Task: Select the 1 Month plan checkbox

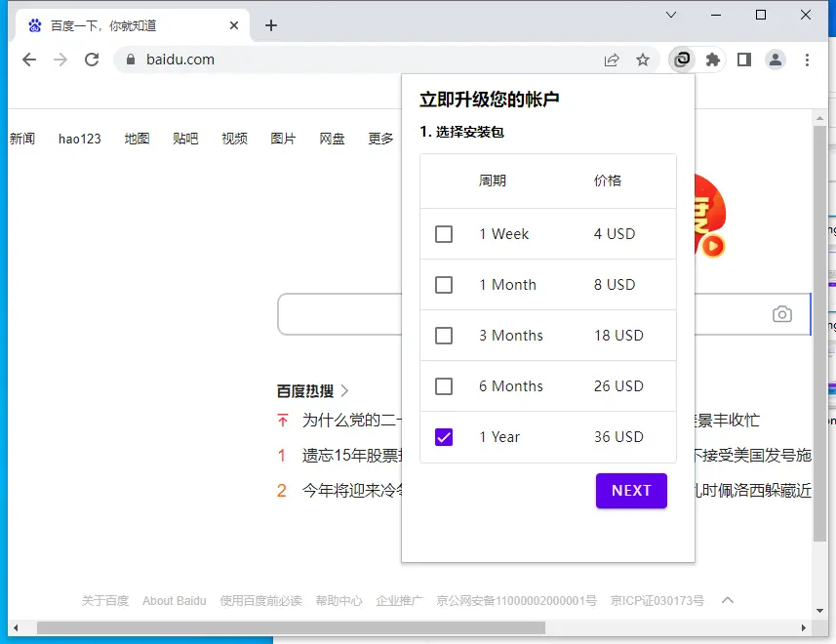Action: (x=444, y=285)
